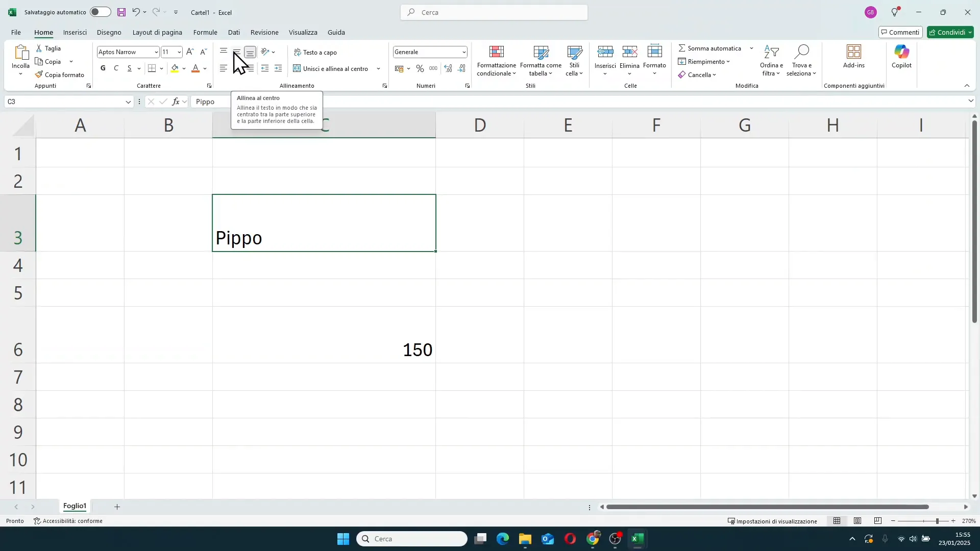This screenshot has width=980, height=551.
Task: Align text left in cell
Action: [224, 68]
